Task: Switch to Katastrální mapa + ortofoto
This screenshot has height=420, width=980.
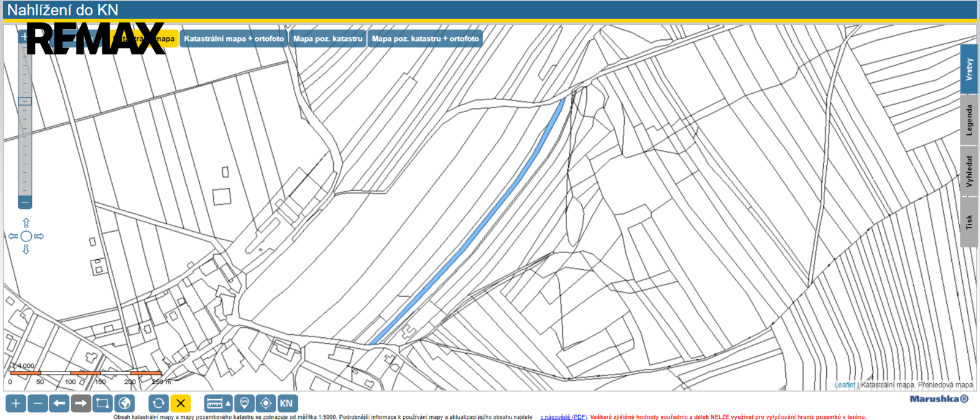Action: pos(234,39)
